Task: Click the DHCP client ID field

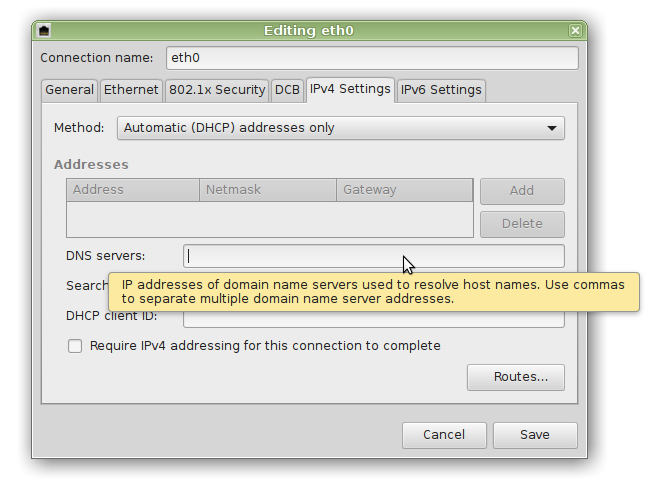Action: pos(373,320)
